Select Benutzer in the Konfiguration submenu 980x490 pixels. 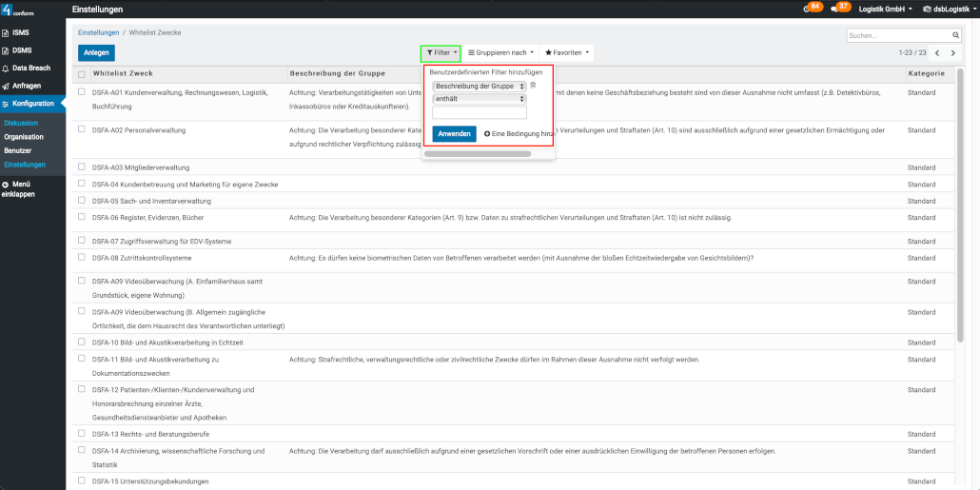[x=17, y=150]
